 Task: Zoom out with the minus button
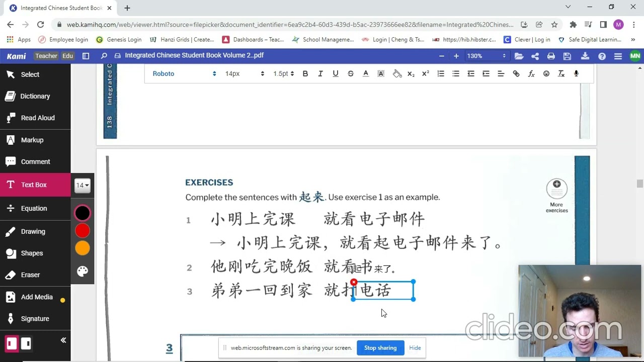click(441, 56)
